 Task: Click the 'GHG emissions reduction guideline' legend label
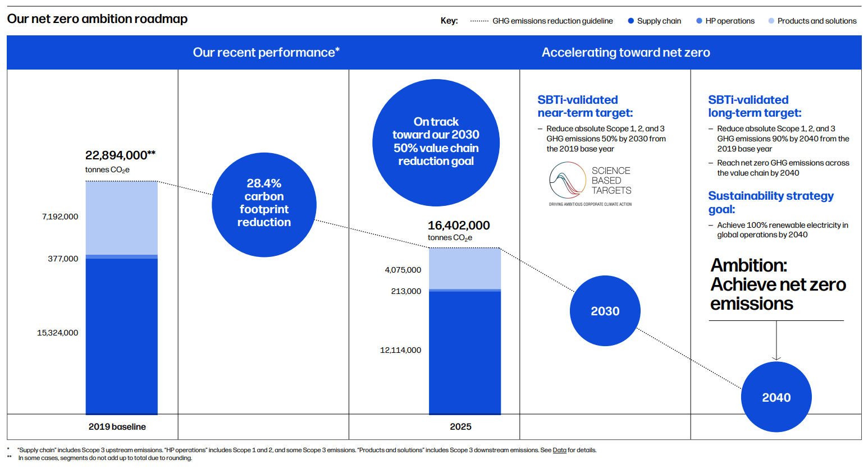point(552,21)
